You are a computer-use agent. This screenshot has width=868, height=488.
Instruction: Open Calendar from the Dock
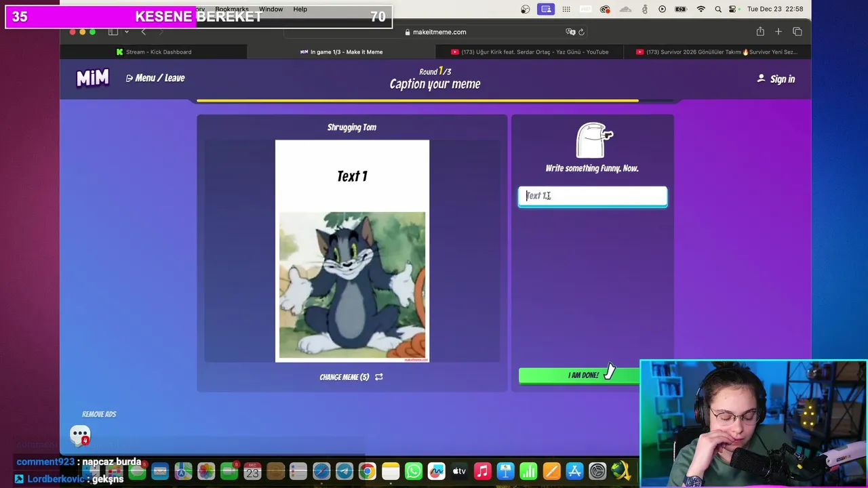[x=252, y=471]
